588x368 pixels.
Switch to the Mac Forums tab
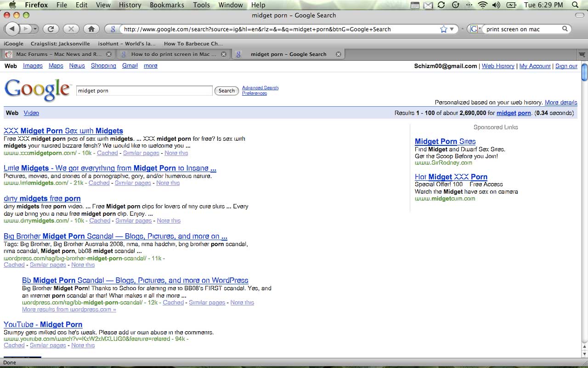(58, 54)
